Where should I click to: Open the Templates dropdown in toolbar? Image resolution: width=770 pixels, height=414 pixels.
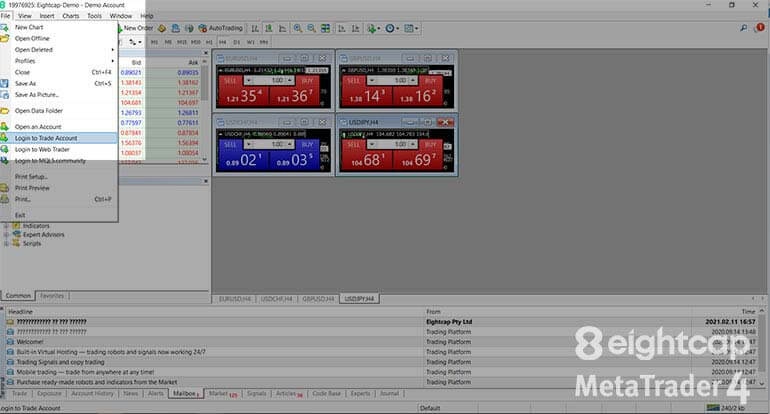[411, 28]
